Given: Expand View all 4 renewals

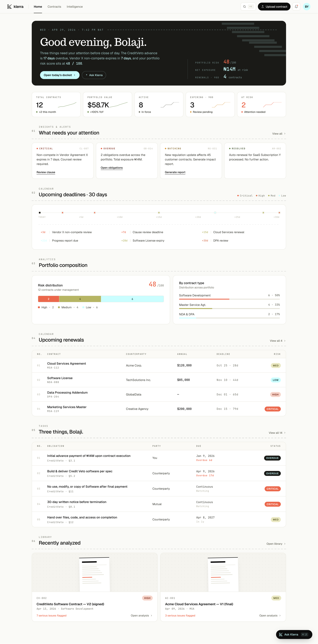Looking at the screenshot, I should pyautogui.click(x=278, y=341).
